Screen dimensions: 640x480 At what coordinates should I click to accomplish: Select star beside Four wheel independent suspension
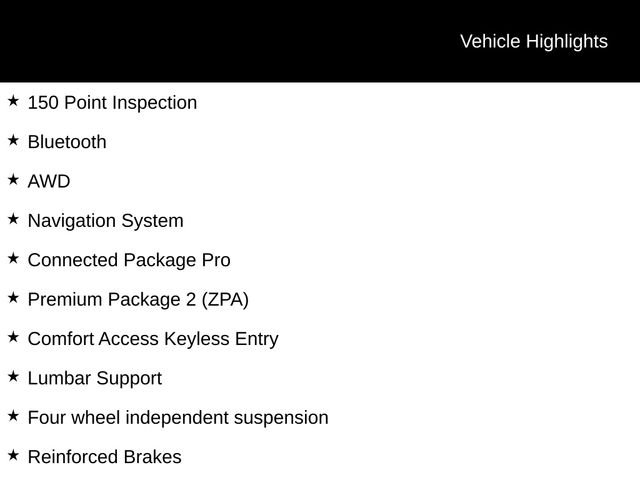(13, 416)
